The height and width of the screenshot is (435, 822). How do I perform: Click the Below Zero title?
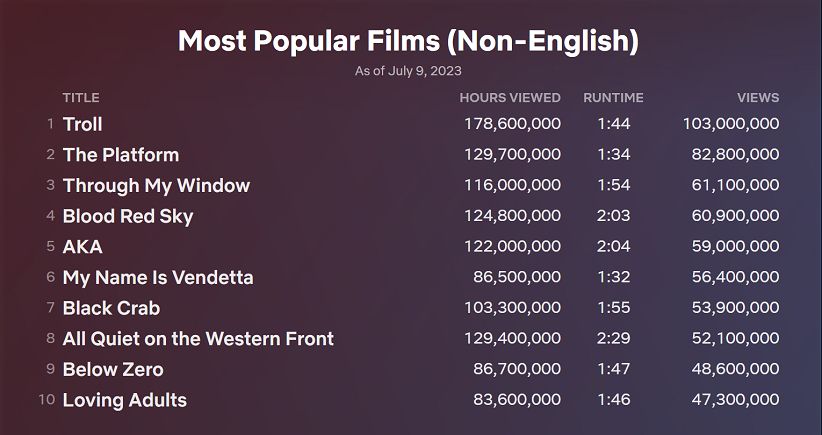pos(113,369)
